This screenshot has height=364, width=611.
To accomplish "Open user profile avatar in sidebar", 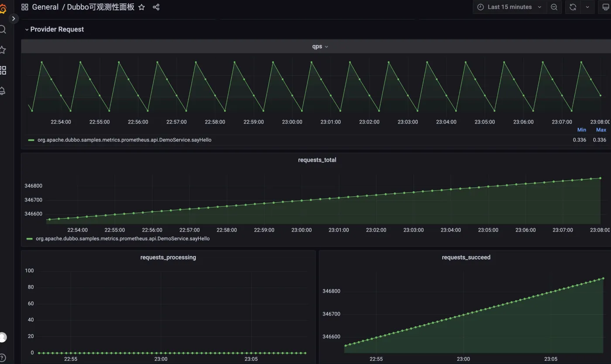I will pos(3,337).
